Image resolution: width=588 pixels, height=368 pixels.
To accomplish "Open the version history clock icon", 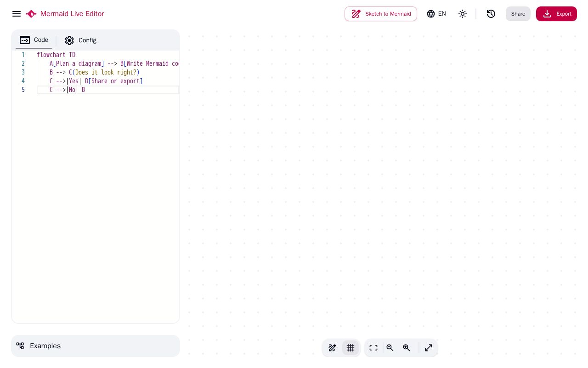I will click(491, 14).
